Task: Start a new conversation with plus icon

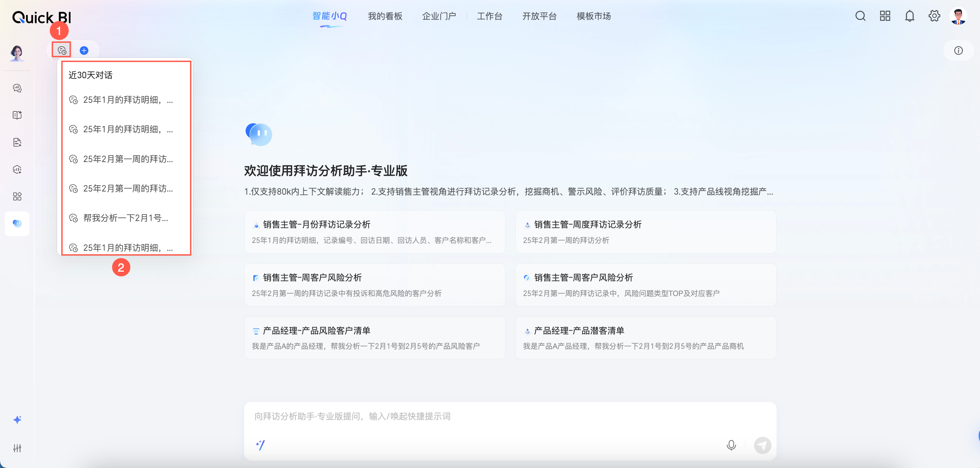Action: (x=84, y=50)
